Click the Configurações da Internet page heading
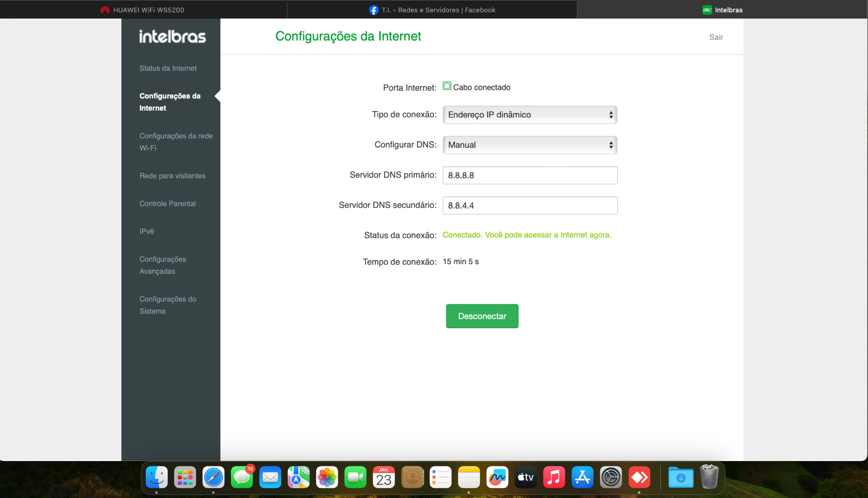Viewport: 868px width, 498px height. tap(348, 36)
